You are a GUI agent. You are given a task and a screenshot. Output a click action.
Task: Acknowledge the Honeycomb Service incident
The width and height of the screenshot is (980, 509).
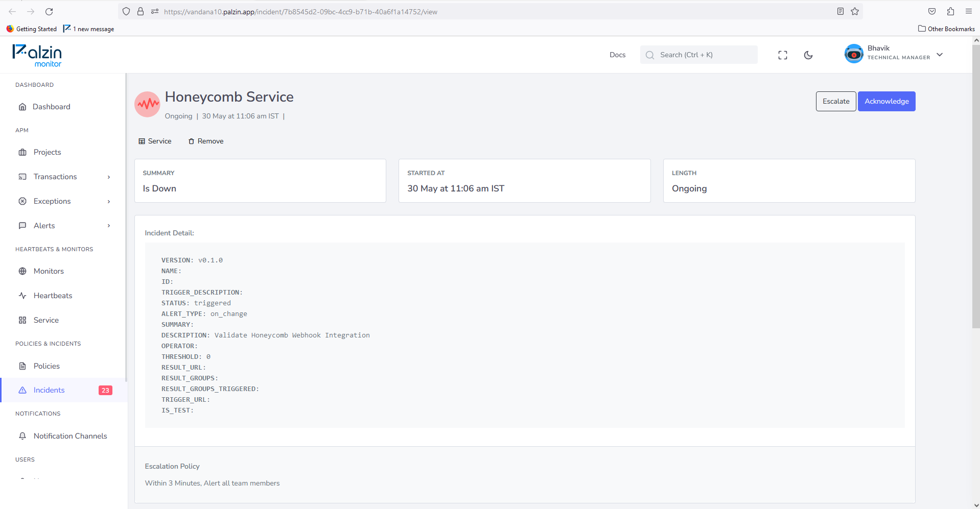[886, 101]
